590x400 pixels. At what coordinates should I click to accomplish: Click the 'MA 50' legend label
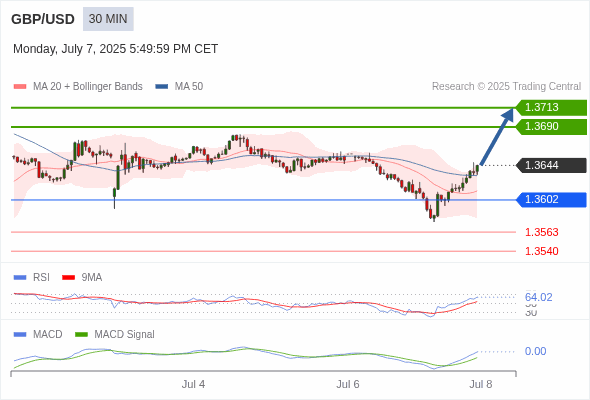pyautogui.click(x=189, y=87)
